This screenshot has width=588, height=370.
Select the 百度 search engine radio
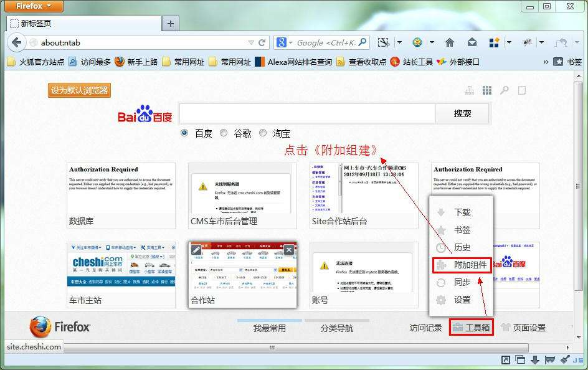click(184, 133)
